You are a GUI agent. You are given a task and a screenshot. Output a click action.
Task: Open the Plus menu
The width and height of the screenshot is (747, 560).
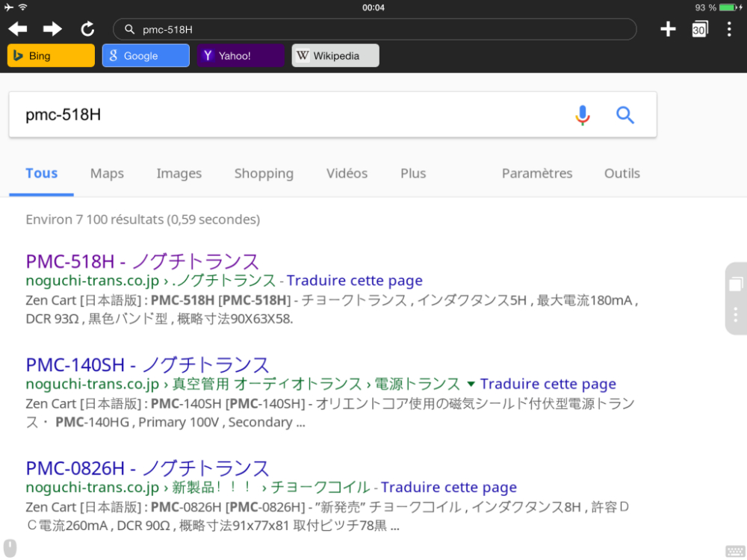click(x=413, y=173)
